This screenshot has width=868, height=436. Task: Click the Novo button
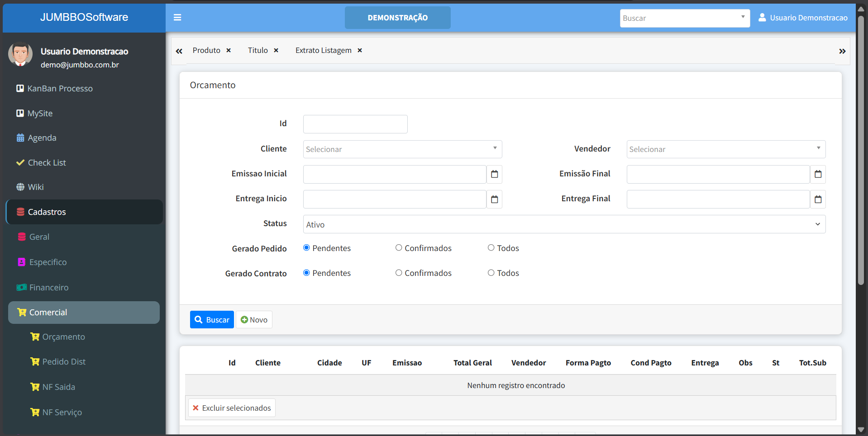point(254,319)
